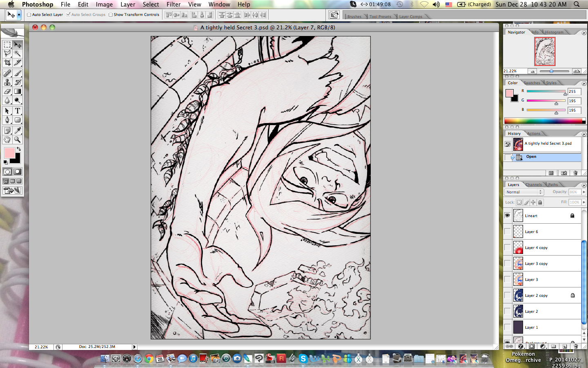This screenshot has height=368, width=588.
Task: Open status bar document info arrow
Action: tap(134, 347)
